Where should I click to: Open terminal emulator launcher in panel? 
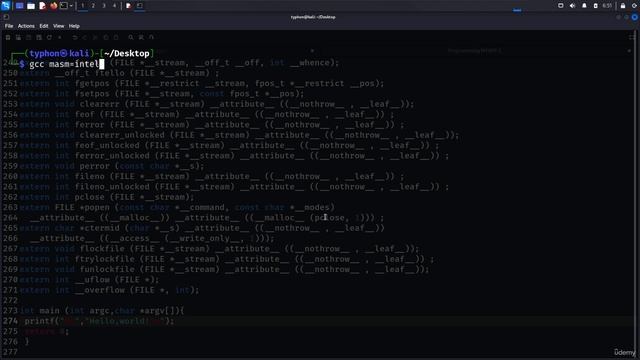tap(64, 6)
